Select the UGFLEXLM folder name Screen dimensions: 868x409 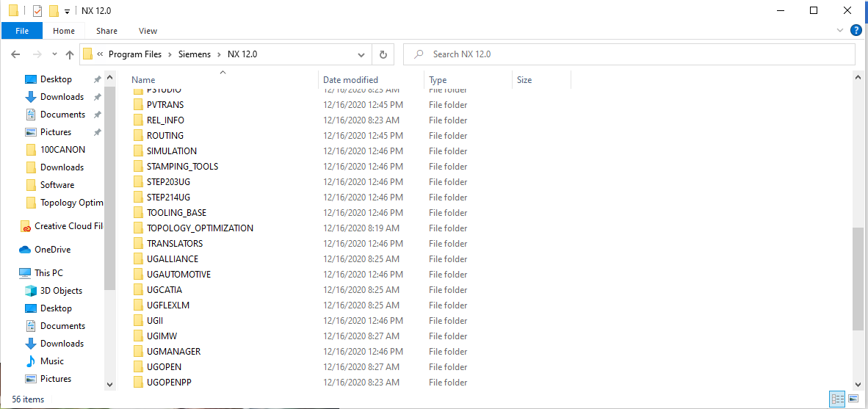[168, 305]
